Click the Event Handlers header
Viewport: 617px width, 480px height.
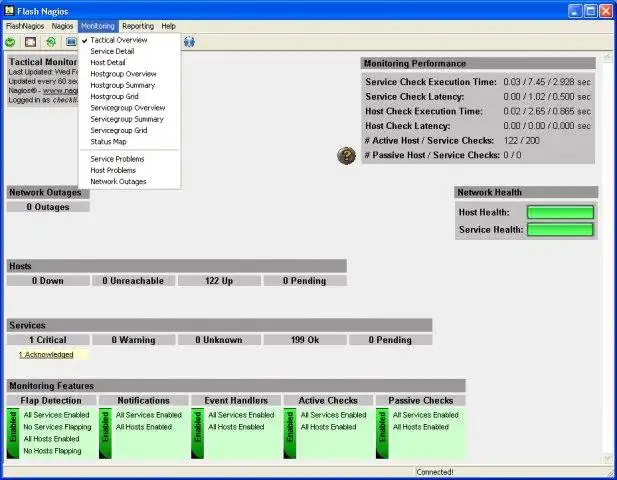[x=236, y=401]
